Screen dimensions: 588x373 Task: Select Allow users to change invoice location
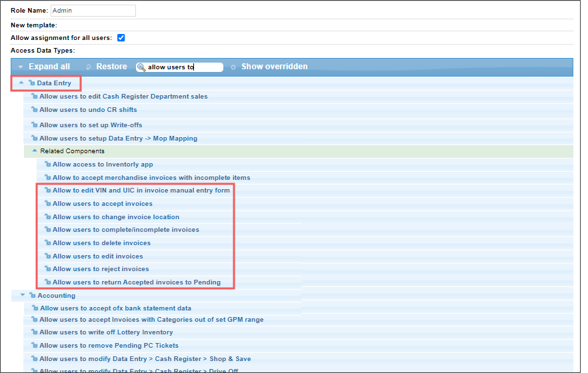(x=116, y=217)
